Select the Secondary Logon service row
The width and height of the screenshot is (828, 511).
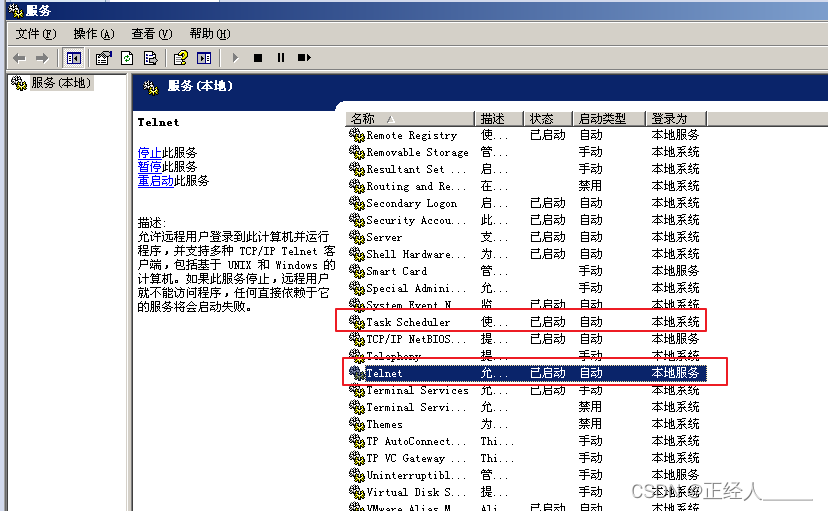coord(526,203)
